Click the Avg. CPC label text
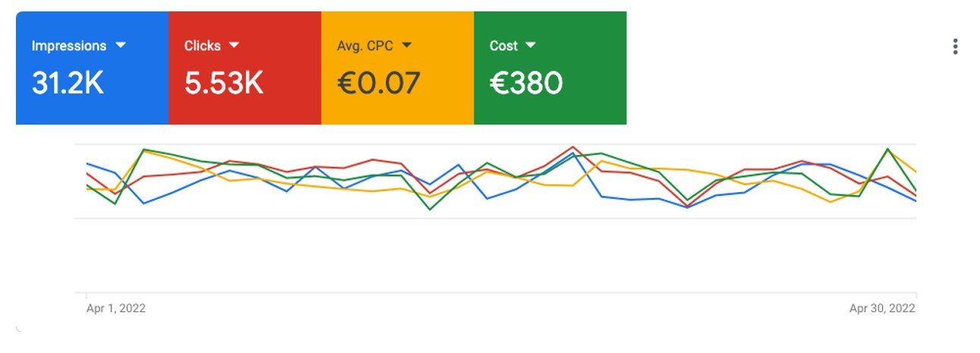The height and width of the screenshot is (353, 980). coord(365,46)
